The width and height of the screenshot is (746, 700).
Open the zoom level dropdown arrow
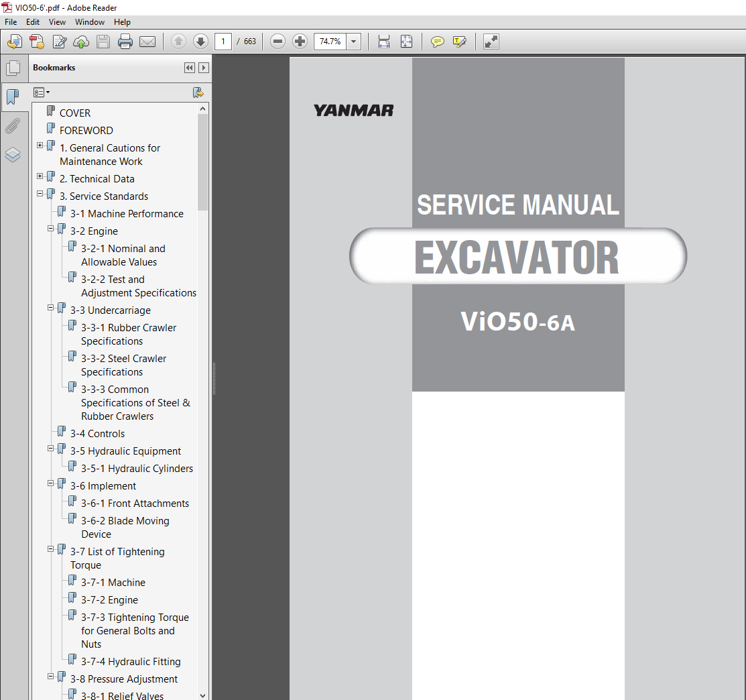click(353, 42)
